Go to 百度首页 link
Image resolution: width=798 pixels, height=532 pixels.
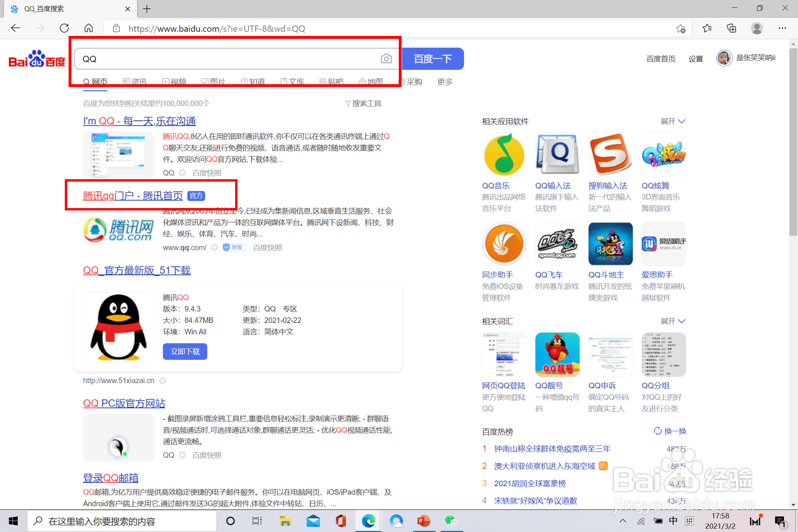pyautogui.click(x=660, y=59)
